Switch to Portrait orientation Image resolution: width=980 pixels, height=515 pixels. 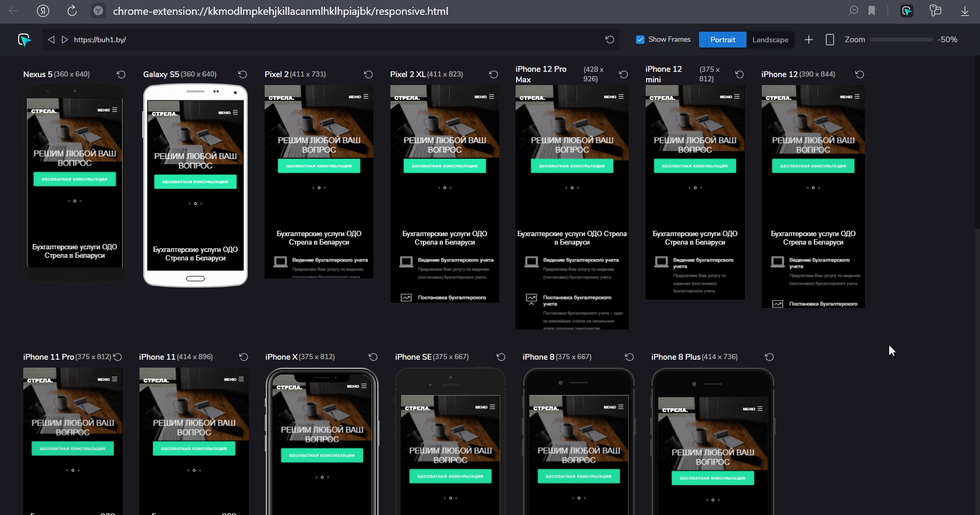pyautogui.click(x=722, y=40)
